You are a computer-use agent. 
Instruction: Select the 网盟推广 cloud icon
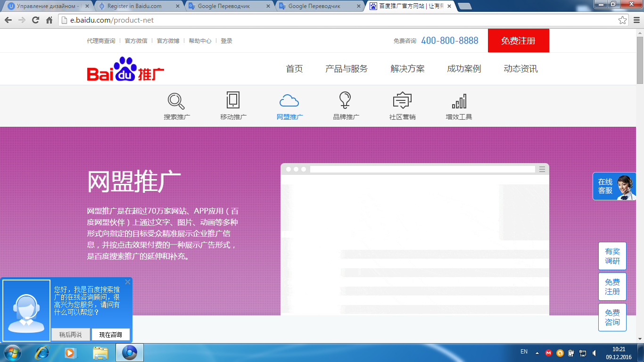(289, 100)
